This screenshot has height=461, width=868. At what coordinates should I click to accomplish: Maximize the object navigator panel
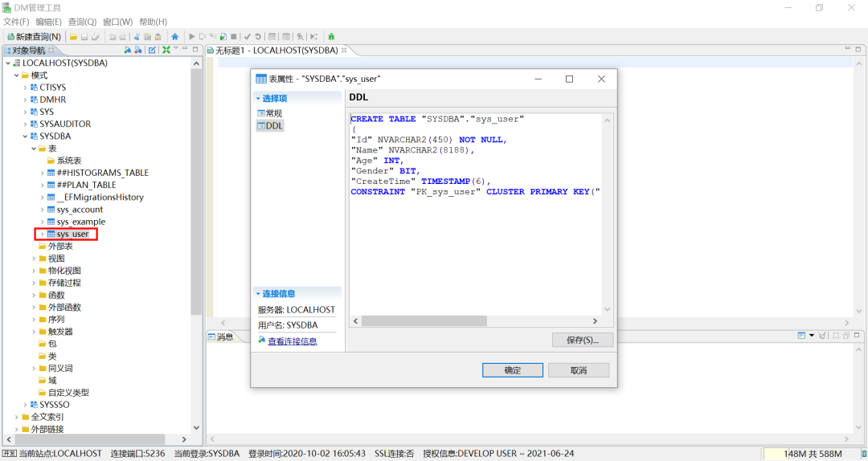tap(194, 49)
